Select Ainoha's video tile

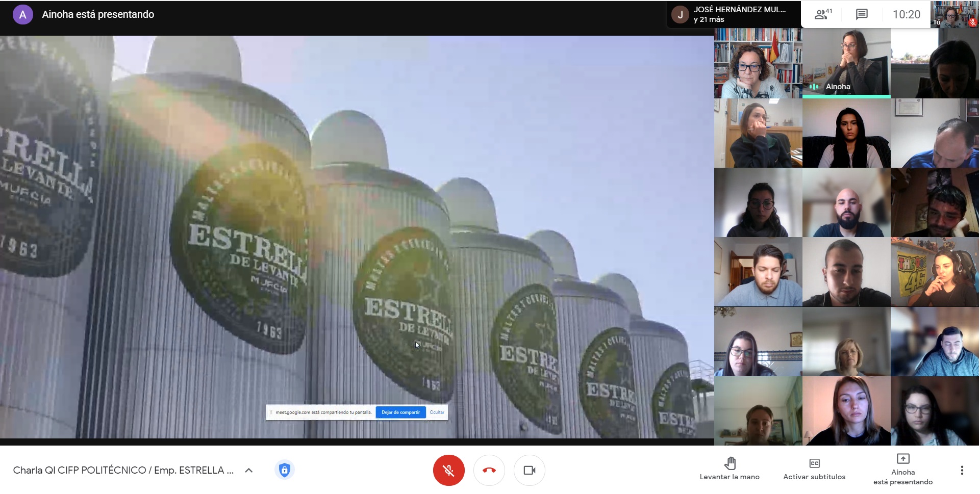pyautogui.click(x=846, y=63)
